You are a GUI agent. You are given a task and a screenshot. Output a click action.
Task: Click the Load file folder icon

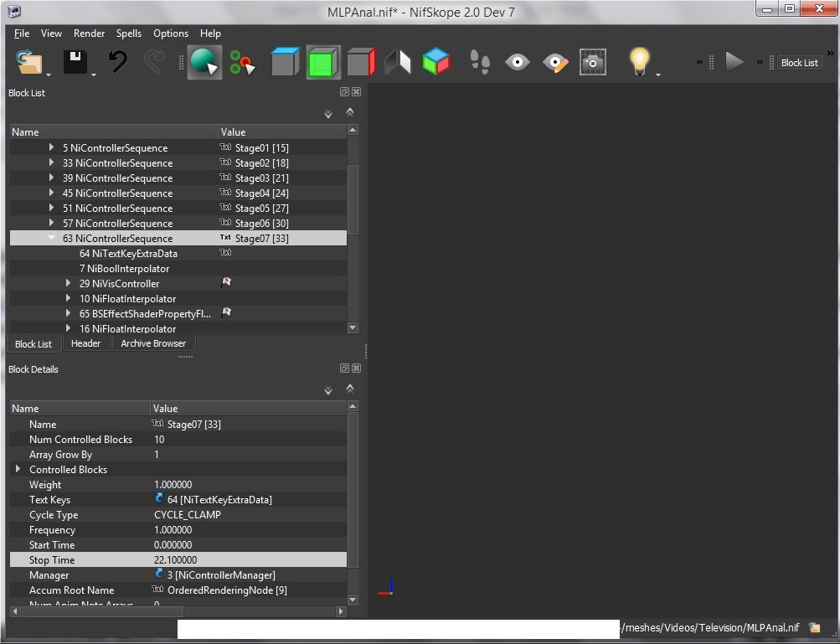[x=30, y=63]
